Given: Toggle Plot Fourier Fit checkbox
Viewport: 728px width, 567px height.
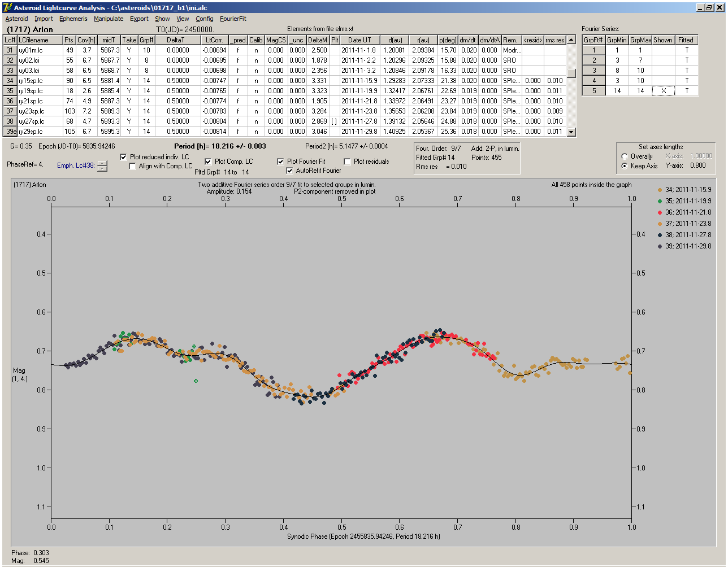Looking at the screenshot, I should [280, 162].
